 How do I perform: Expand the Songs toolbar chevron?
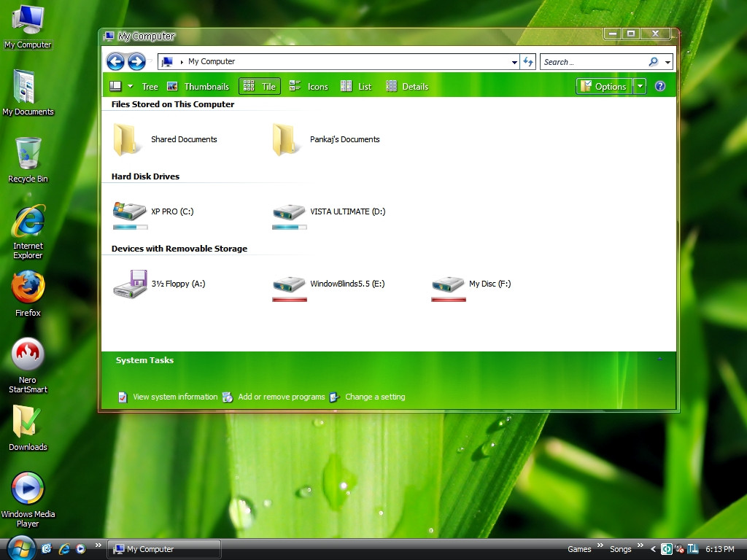(x=640, y=545)
